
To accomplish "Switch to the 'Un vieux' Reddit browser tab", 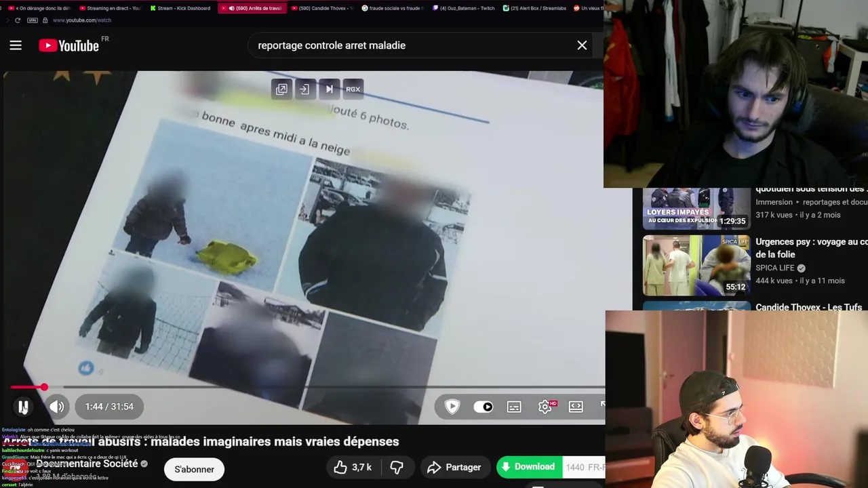I will pos(587,8).
